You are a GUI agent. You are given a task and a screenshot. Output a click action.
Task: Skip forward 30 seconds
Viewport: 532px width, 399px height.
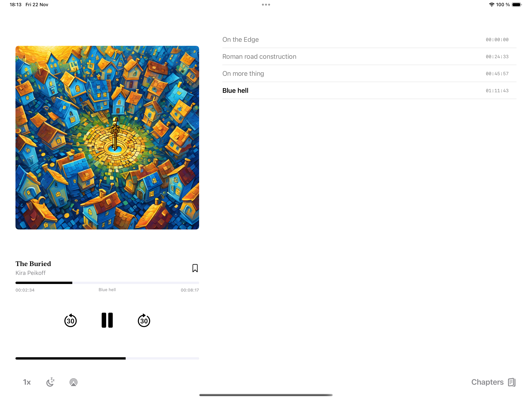click(144, 320)
